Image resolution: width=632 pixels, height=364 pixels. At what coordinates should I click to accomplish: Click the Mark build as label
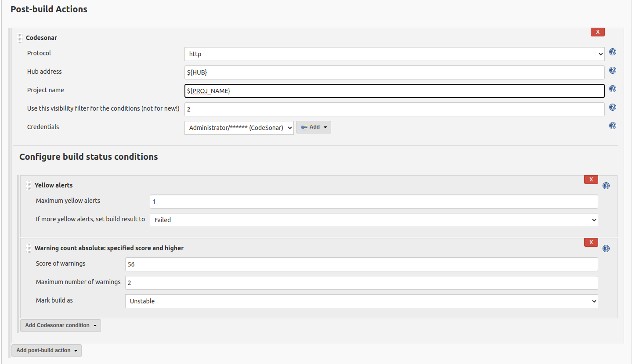(x=54, y=300)
